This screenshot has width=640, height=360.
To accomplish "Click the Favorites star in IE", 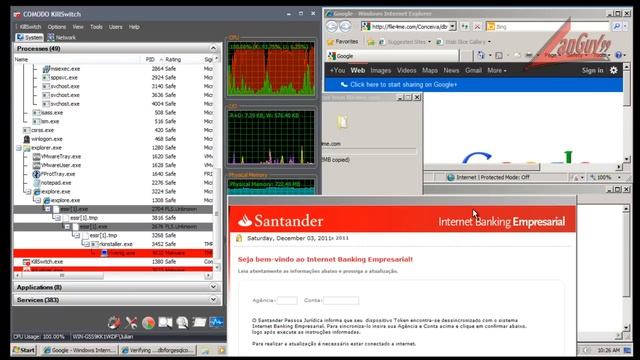I will 331,42.
